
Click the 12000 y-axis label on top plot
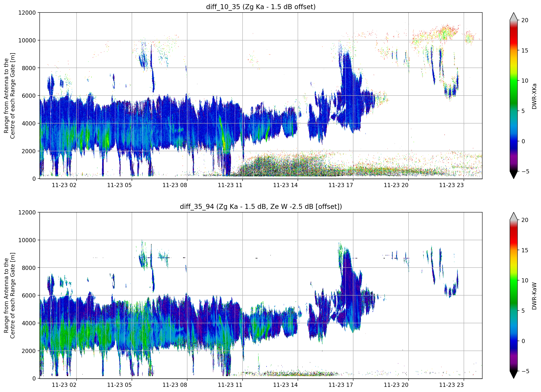[x=27, y=13]
